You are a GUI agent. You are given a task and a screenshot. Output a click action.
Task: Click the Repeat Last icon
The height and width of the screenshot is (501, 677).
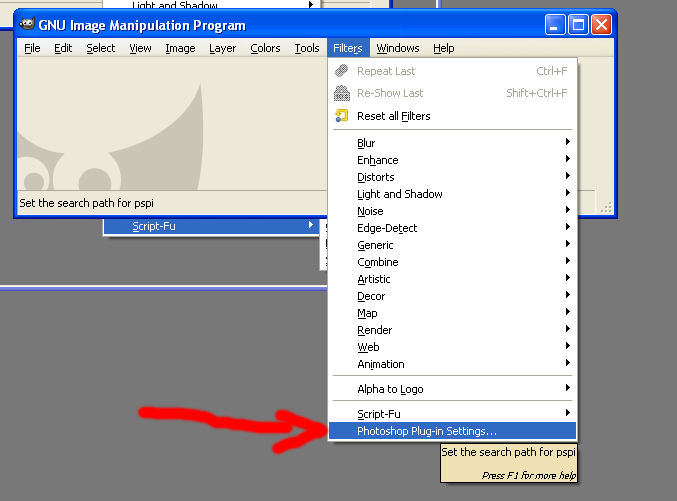[x=342, y=70]
